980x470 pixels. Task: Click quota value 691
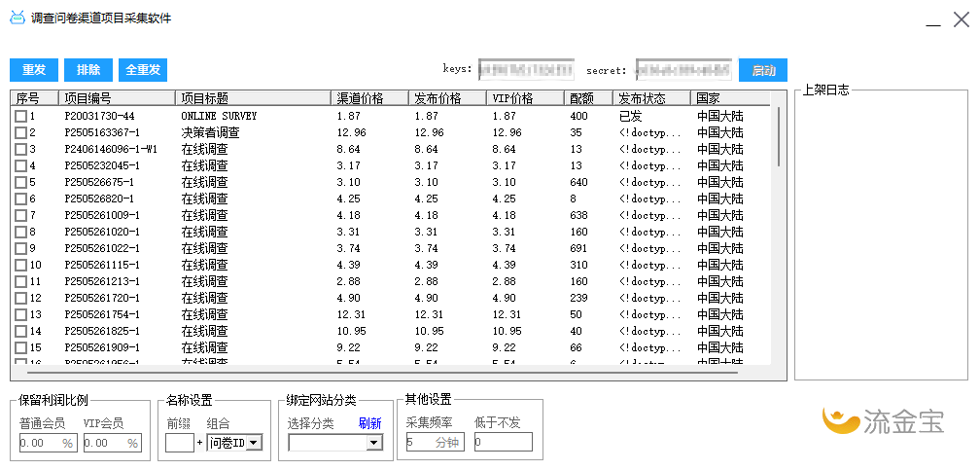578,248
